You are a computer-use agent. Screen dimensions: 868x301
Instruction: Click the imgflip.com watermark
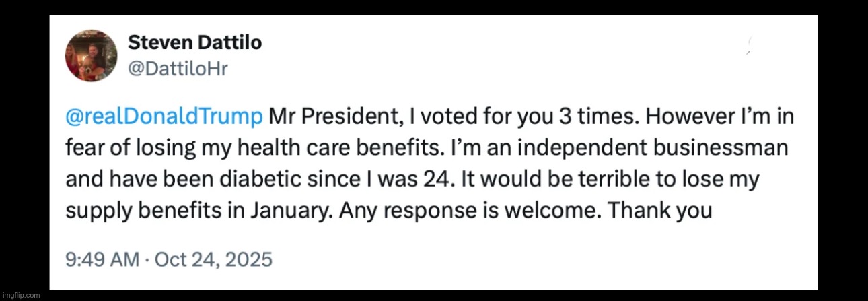(21, 295)
